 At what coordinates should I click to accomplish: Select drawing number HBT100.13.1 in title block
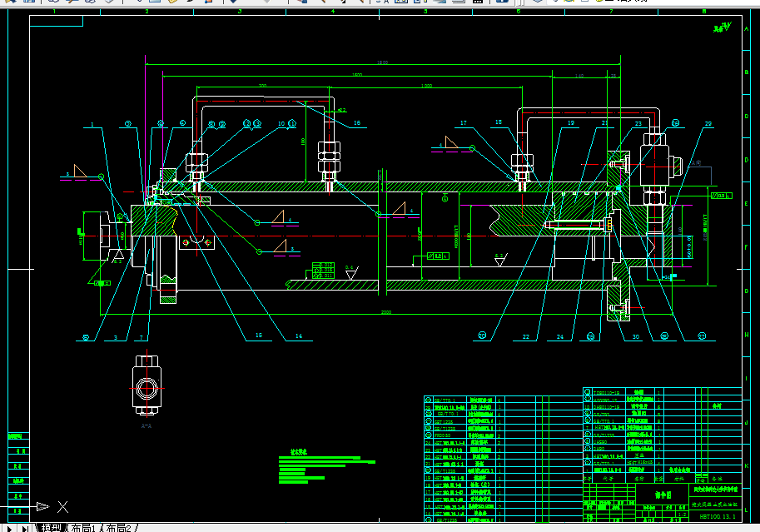click(x=718, y=516)
